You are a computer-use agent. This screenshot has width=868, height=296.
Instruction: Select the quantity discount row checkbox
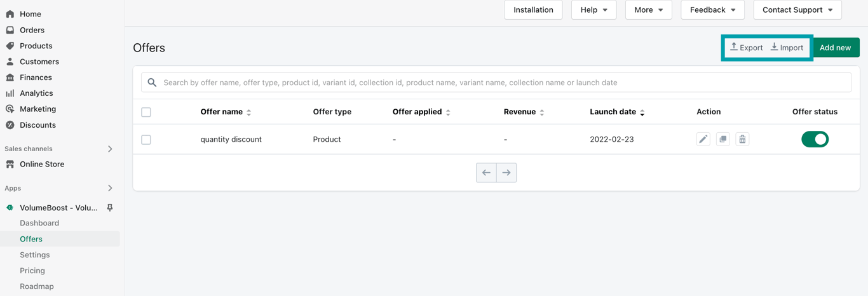pos(146,140)
